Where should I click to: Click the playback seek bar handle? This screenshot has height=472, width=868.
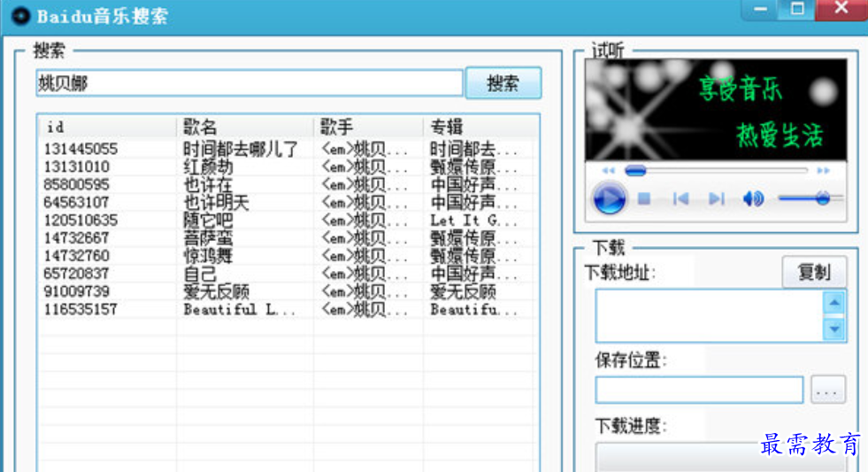click(x=635, y=171)
